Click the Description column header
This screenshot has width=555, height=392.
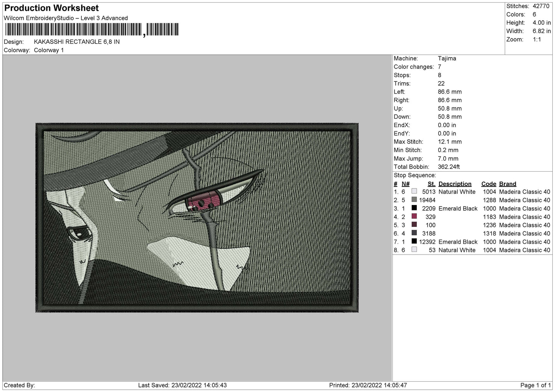point(455,184)
